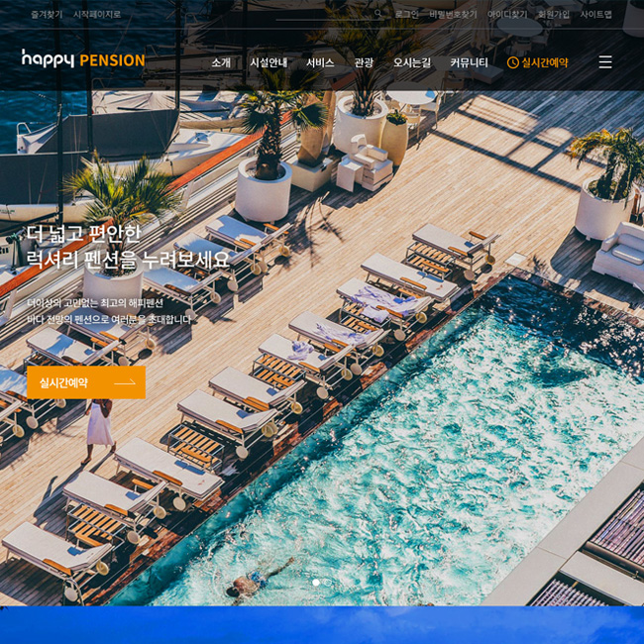Screen dimensions: 644x644
Task: Open the 오시는길 menu
Action: pos(412,62)
